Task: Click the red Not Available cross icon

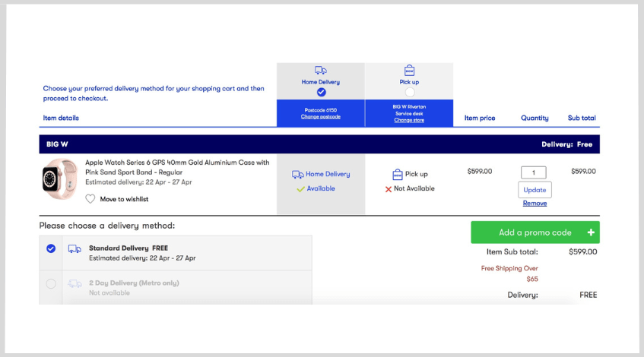Action: coord(388,189)
